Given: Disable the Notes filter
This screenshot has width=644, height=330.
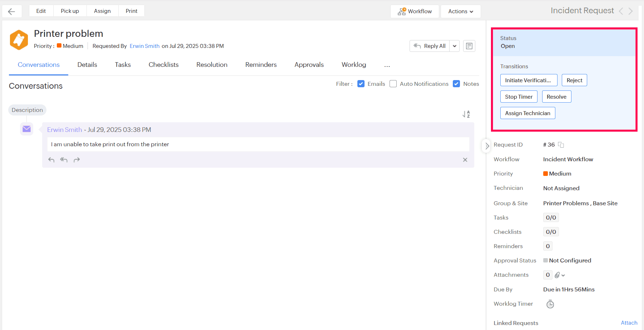Looking at the screenshot, I should pyautogui.click(x=456, y=83).
